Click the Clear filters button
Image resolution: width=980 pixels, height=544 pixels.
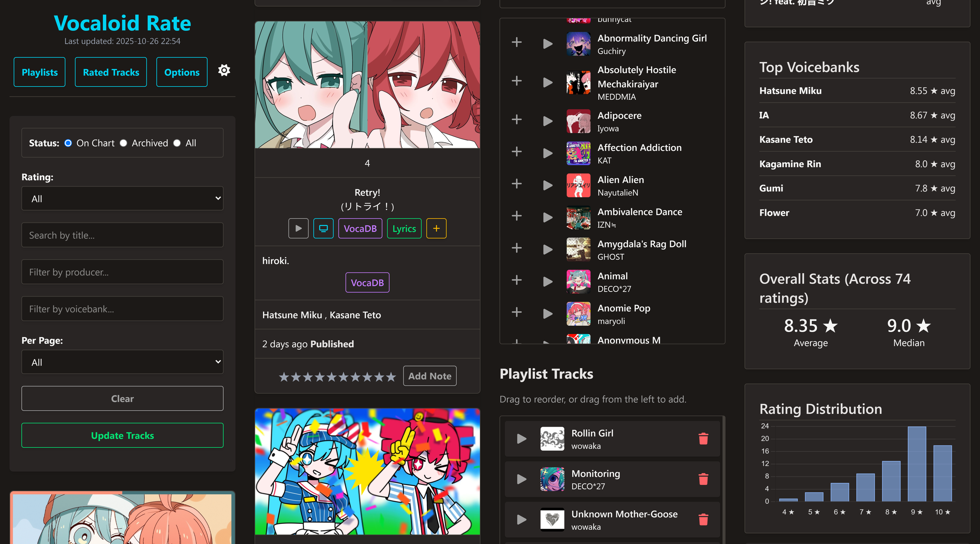point(122,398)
